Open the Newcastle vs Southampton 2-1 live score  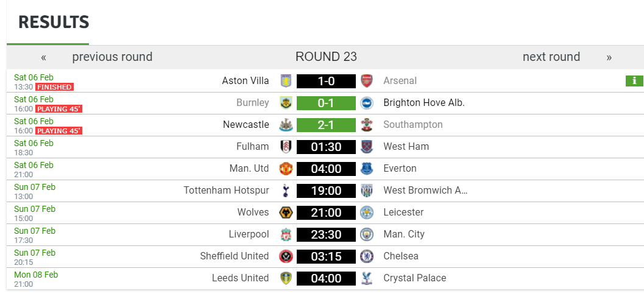point(326,125)
